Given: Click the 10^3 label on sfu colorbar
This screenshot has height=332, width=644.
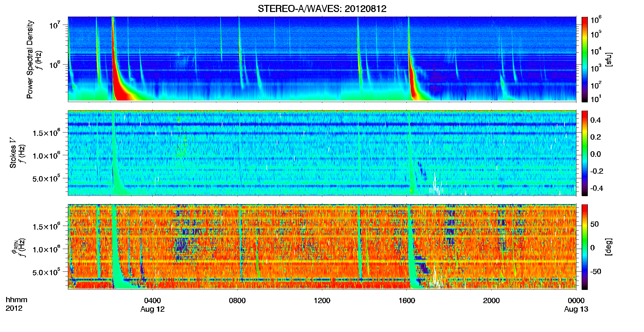Looking at the screenshot, I should tap(596, 68).
